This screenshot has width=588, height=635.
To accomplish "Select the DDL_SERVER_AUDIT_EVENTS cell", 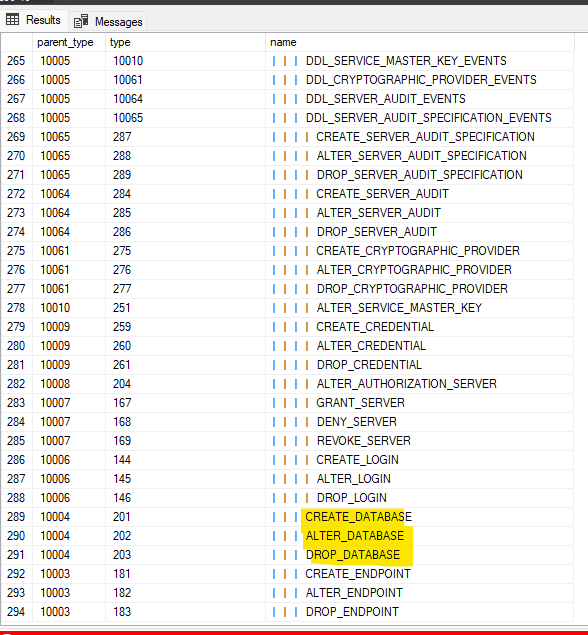I will click(x=420, y=99).
